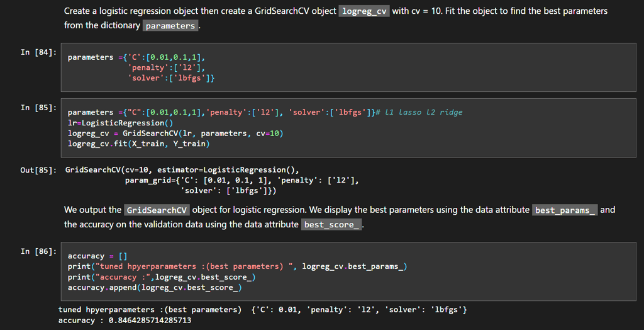The height and width of the screenshot is (330, 644).
Task: Click the tuned hpyerparameters printed output line
Action: 262,309
